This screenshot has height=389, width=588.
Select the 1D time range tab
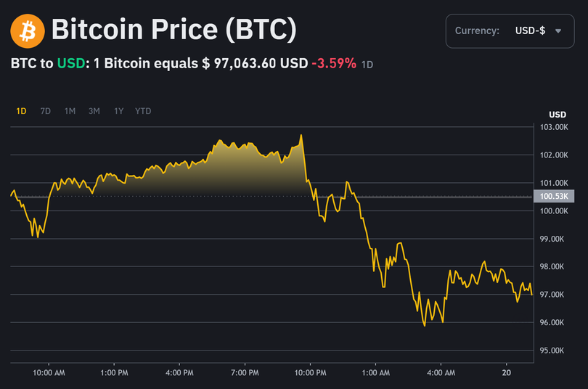coord(21,111)
